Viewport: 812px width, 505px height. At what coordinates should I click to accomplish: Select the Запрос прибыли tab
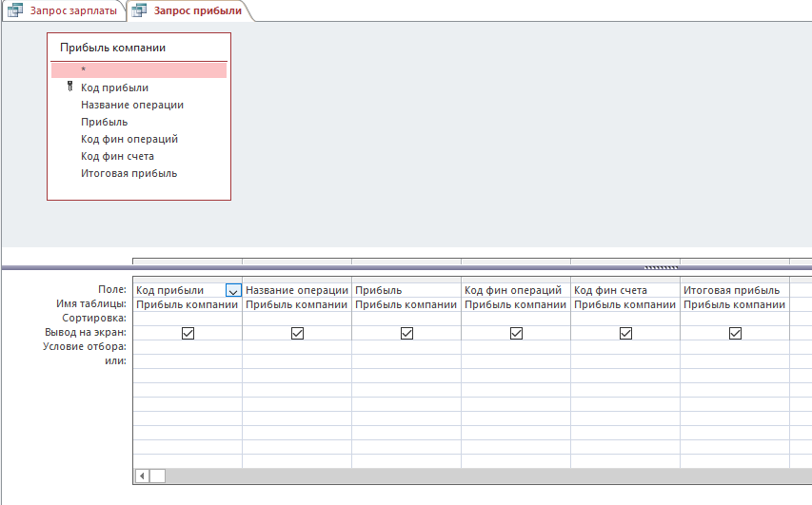pos(189,10)
